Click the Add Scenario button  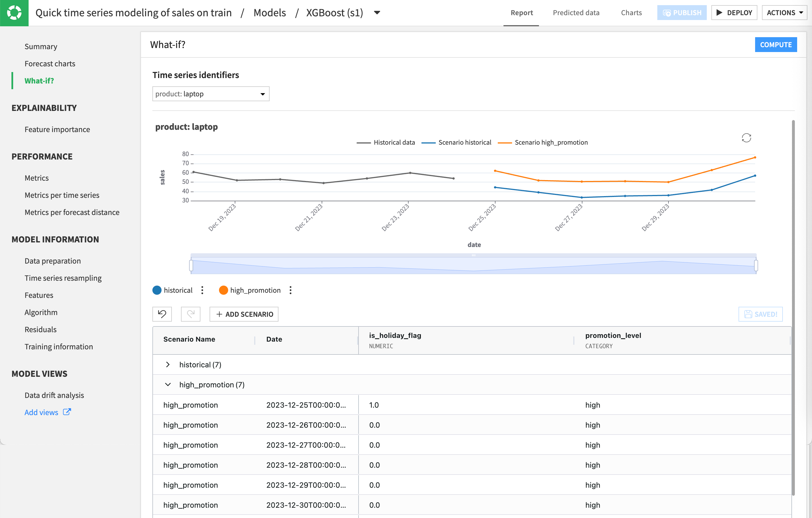tap(244, 314)
